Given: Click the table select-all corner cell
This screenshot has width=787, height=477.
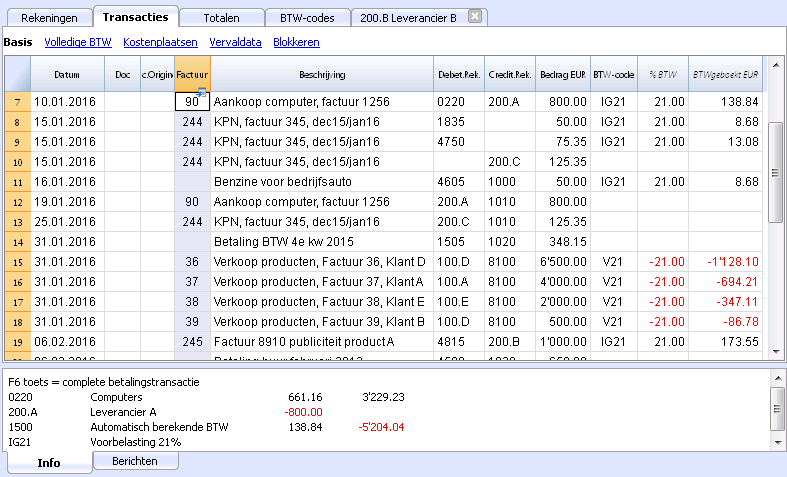Looking at the screenshot, I should (x=18, y=74).
